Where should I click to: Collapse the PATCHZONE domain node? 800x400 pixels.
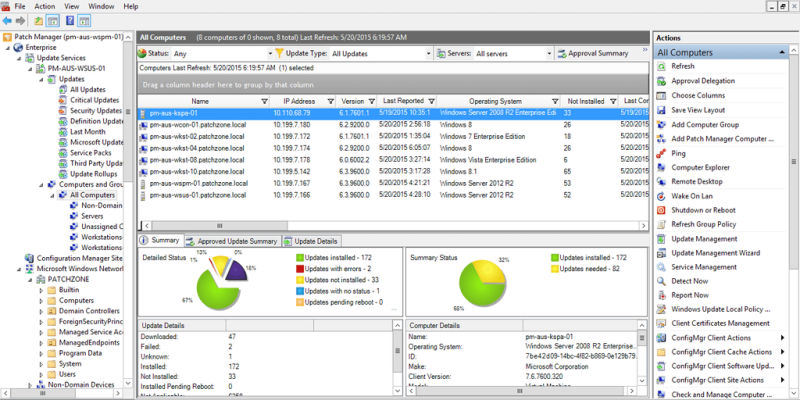click(30, 280)
